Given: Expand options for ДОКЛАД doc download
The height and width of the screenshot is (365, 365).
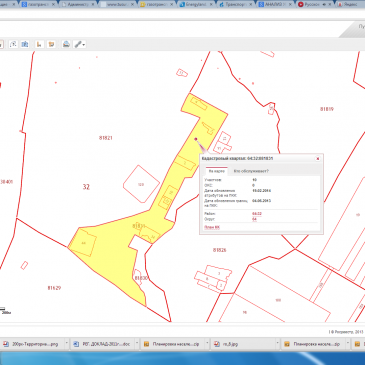Looking at the screenshot, I should [x=137, y=343].
